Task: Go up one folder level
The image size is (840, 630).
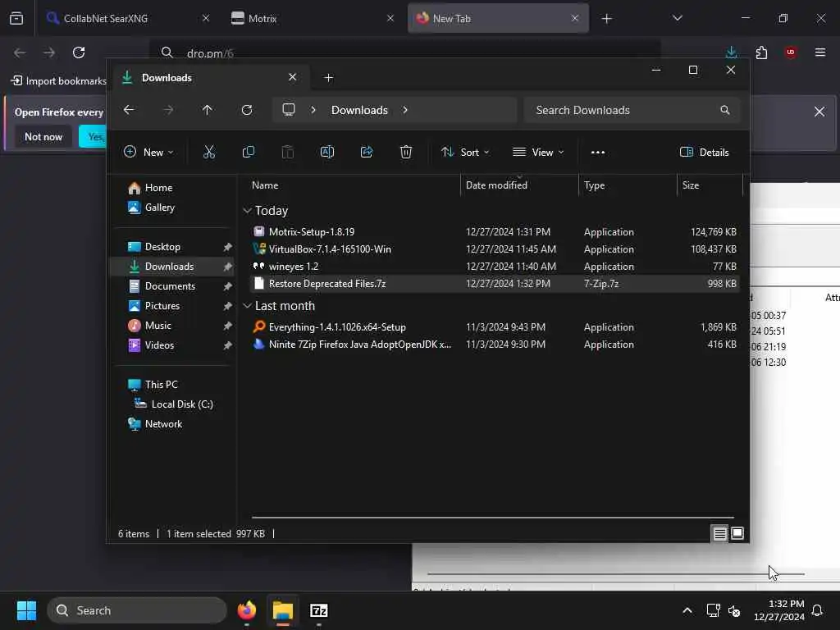Action: 208,110
